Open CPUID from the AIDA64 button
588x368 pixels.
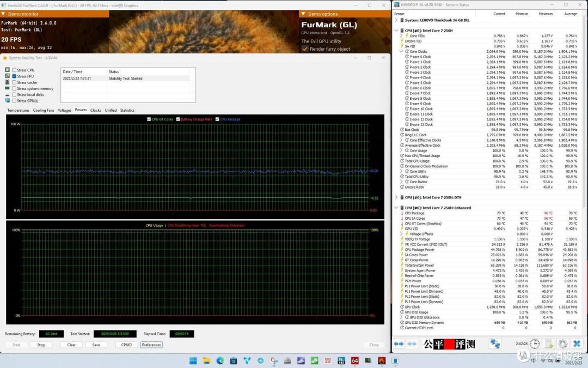(x=126, y=345)
